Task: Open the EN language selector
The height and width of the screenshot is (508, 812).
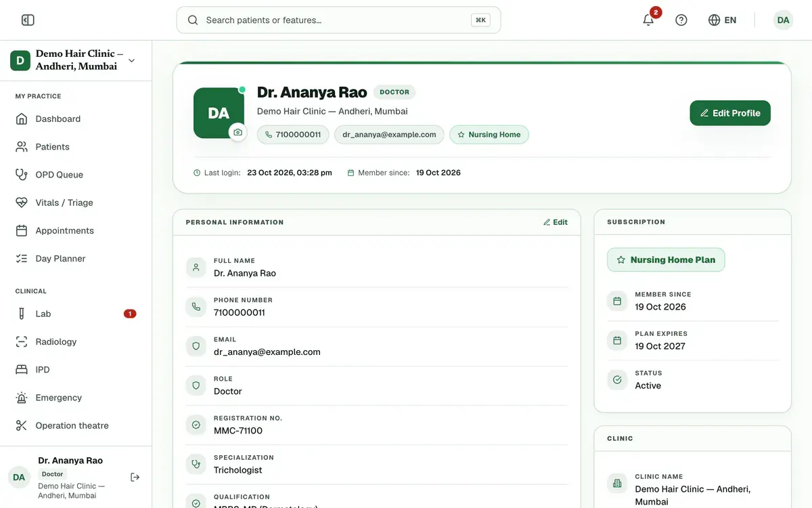Action: click(722, 20)
